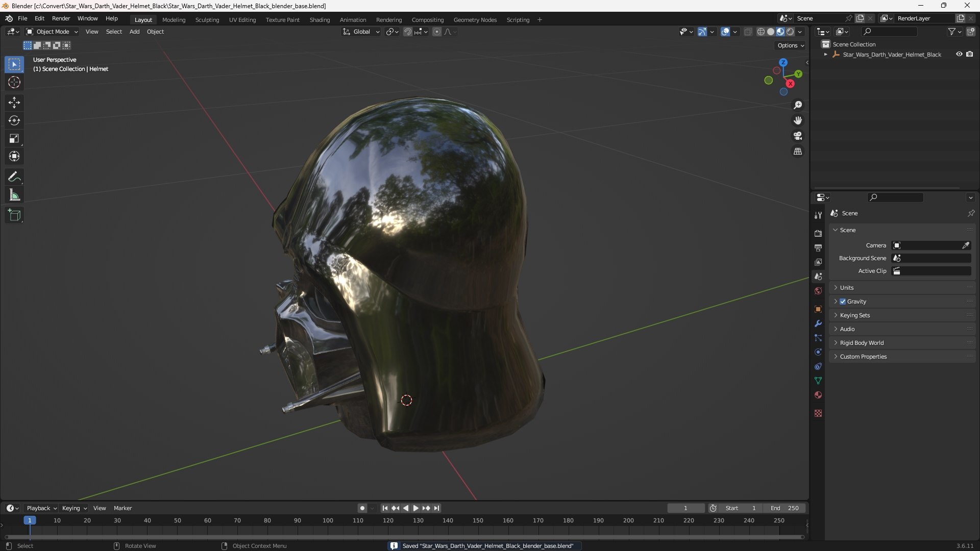Screen dimensions: 980x551
Task: Open the Physics properties tab
Action: [x=818, y=352]
